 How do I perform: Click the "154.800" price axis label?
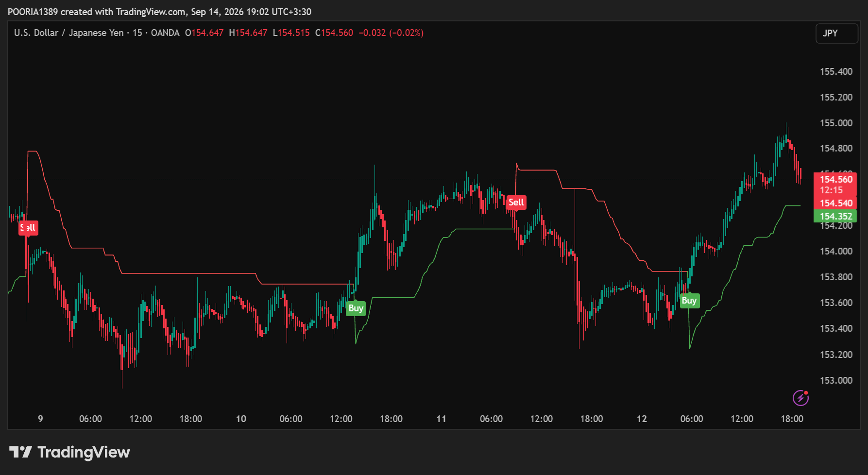tap(836, 148)
